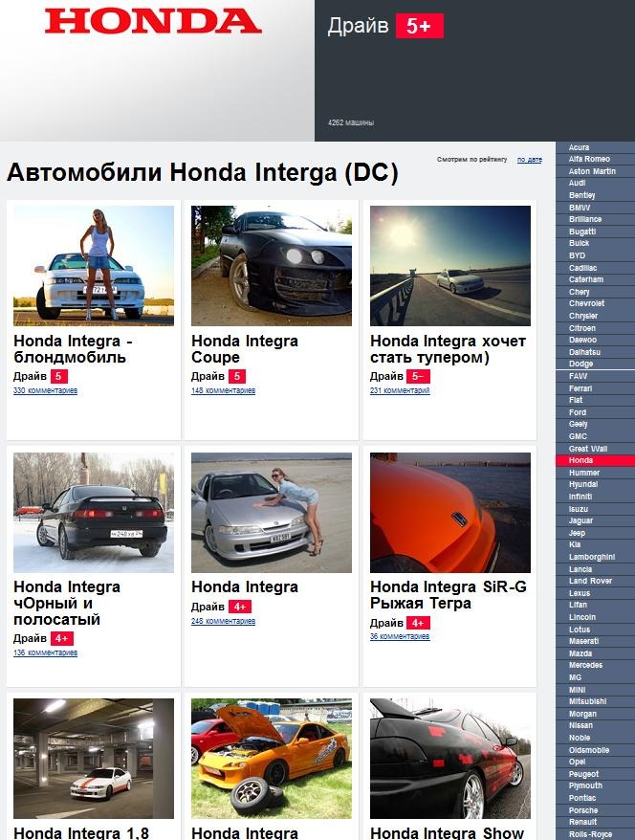Click 4+ badge under чОрный и полосатый
635x840 pixels.
point(62,638)
